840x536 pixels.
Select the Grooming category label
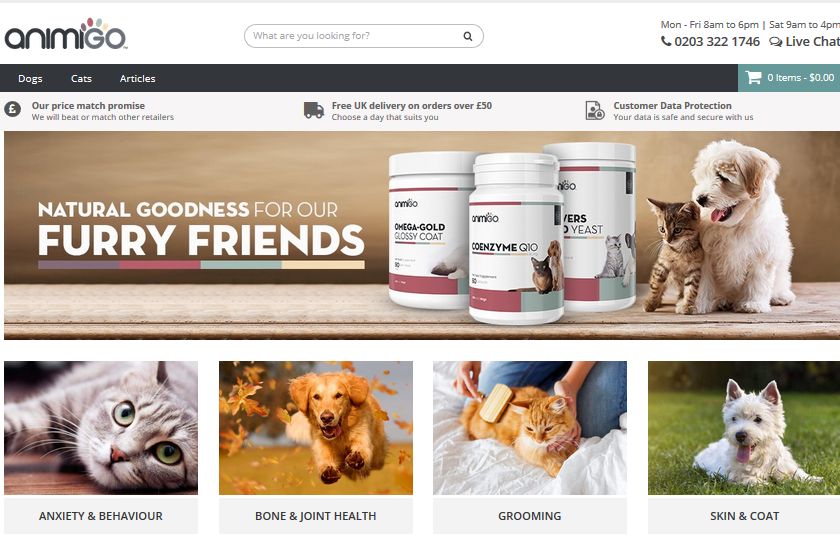pyautogui.click(x=530, y=516)
